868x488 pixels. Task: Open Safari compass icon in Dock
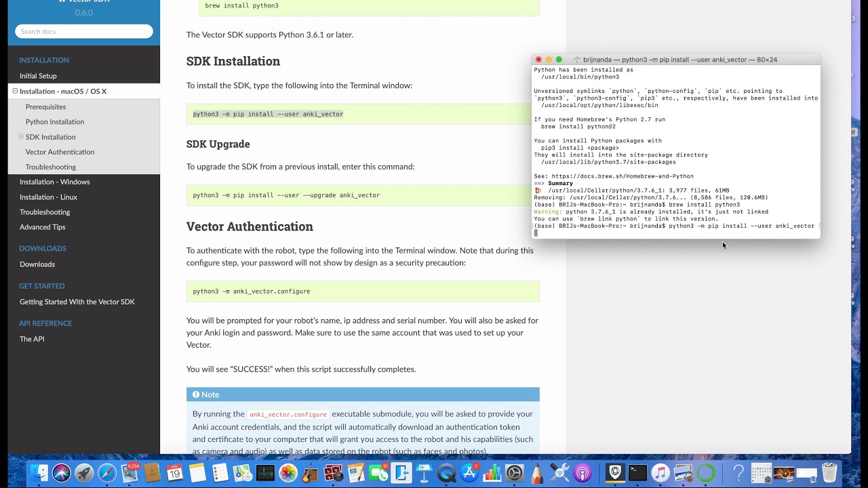[x=107, y=472]
